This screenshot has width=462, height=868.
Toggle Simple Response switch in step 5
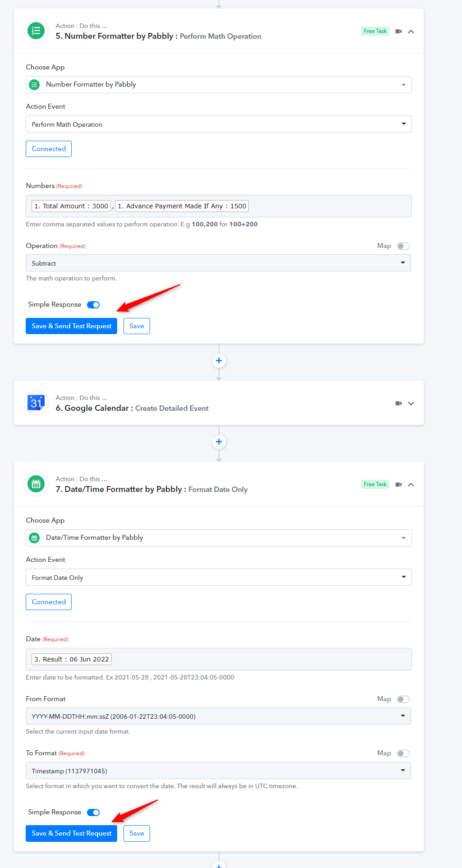[93, 305]
